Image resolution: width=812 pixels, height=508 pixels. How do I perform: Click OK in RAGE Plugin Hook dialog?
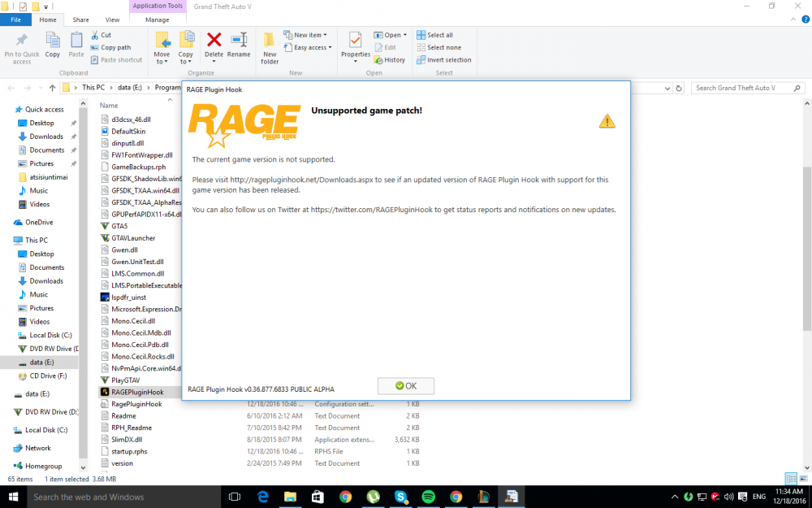pyautogui.click(x=406, y=385)
